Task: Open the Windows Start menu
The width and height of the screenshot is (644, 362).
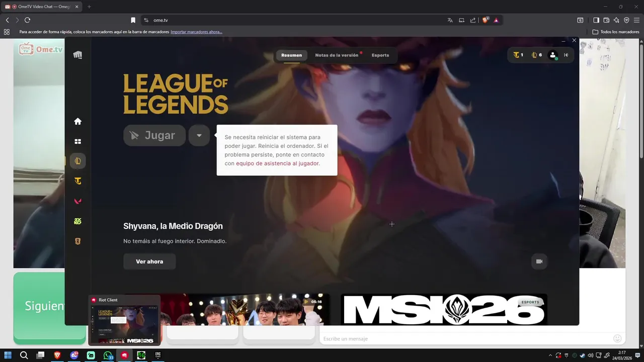Action: tap(8, 355)
